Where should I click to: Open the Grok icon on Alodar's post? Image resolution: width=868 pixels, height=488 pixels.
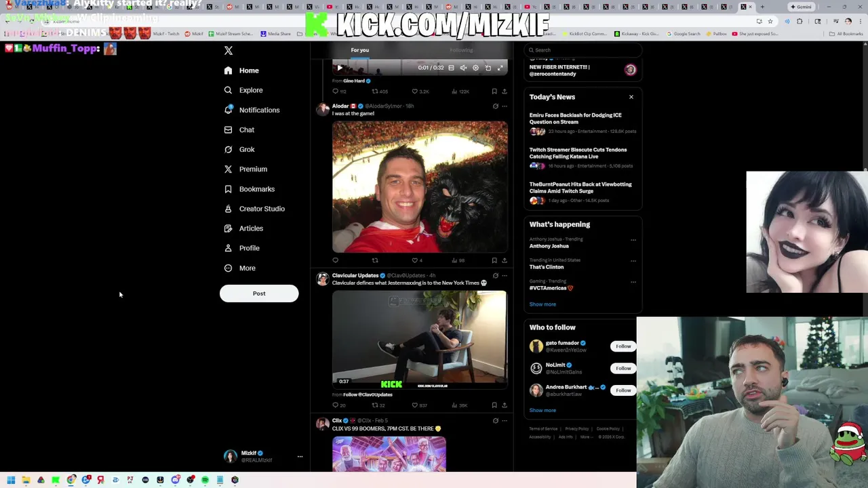[x=495, y=106]
